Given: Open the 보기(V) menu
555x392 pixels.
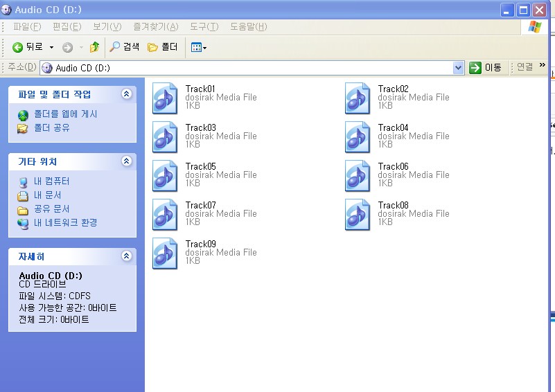Looking at the screenshot, I should point(107,27).
